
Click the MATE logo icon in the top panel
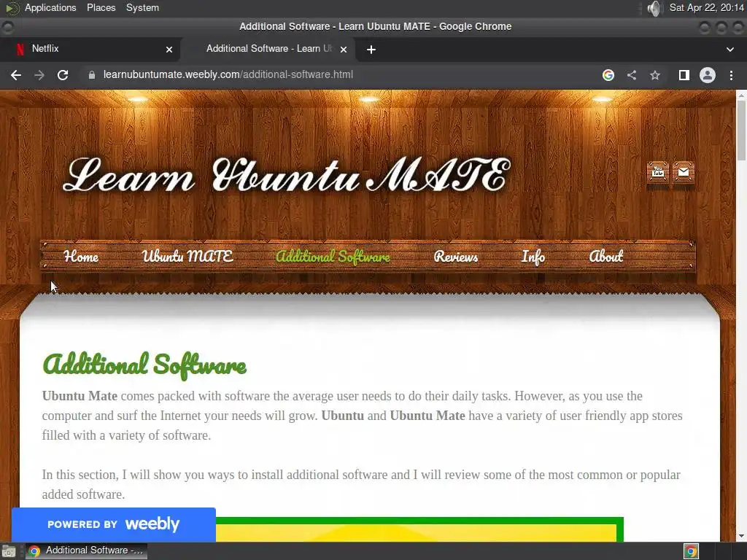pos(12,8)
